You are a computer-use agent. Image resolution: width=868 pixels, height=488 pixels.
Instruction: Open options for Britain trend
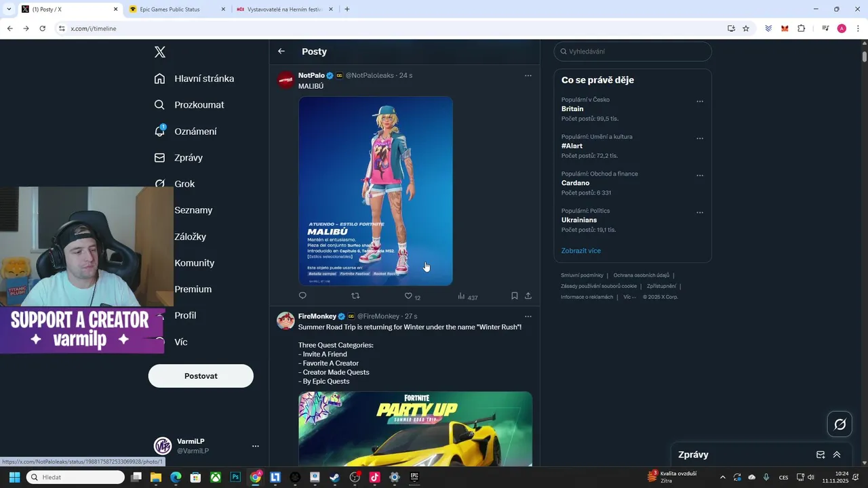pos(700,102)
